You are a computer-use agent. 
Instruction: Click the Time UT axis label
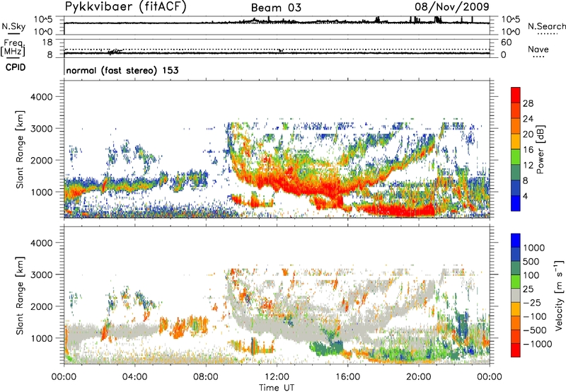277,388
